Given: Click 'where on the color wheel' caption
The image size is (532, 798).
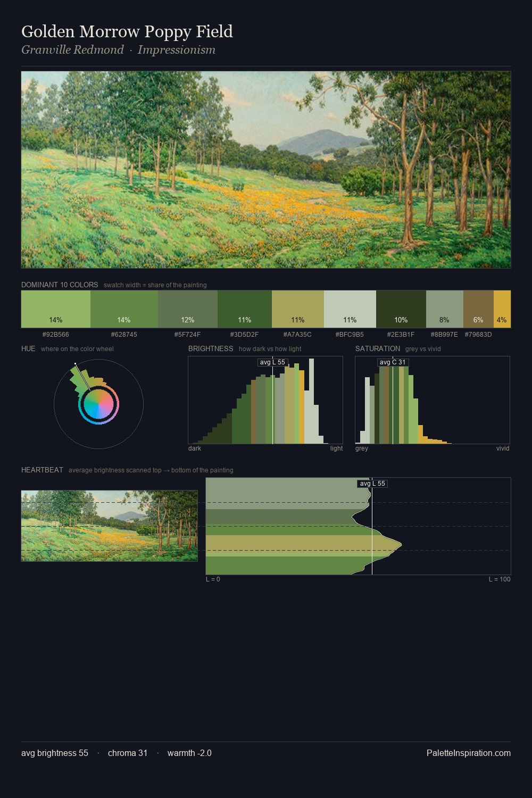Looking at the screenshot, I should pyautogui.click(x=77, y=349).
